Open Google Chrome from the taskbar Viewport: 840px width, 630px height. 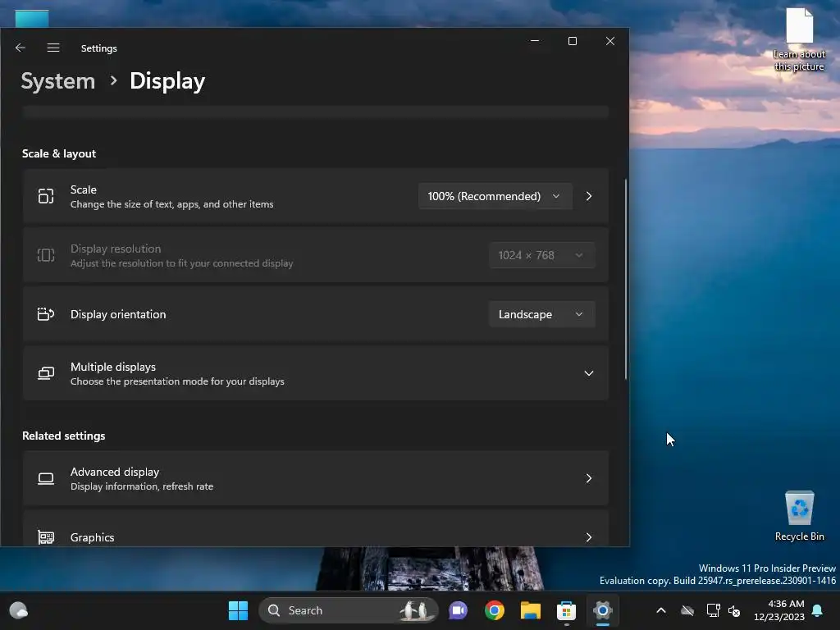pyautogui.click(x=495, y=610)
